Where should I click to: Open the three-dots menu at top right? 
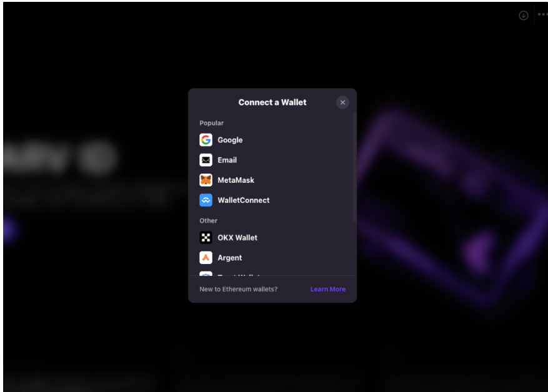tap(542, 15)
